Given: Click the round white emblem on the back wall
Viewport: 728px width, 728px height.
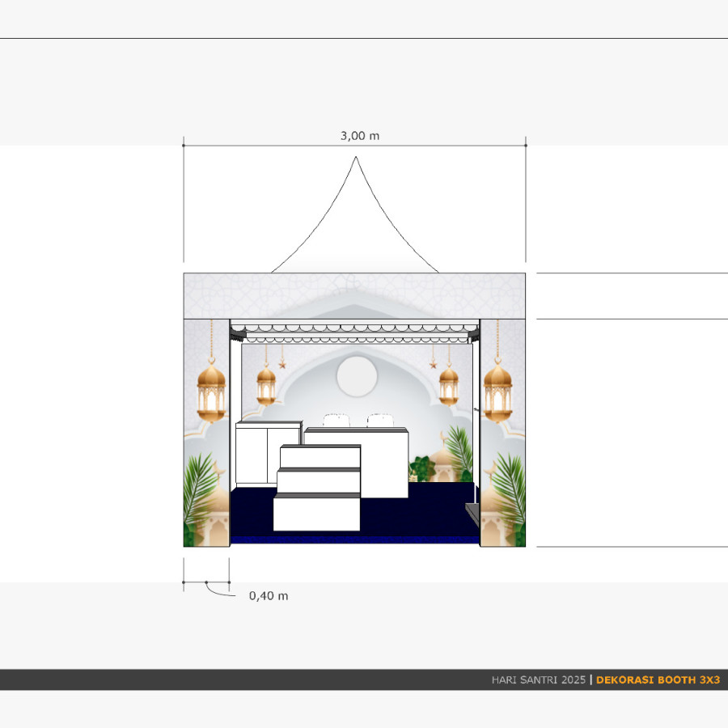Looking at the screenshot, I should [x=356, y=376].
